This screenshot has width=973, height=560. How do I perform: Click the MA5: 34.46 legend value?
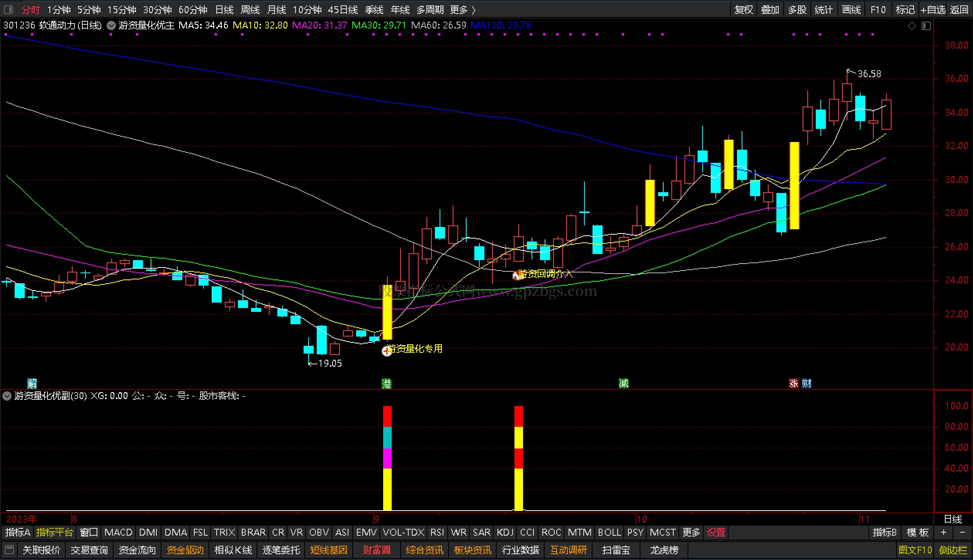(x=204, y=25)
